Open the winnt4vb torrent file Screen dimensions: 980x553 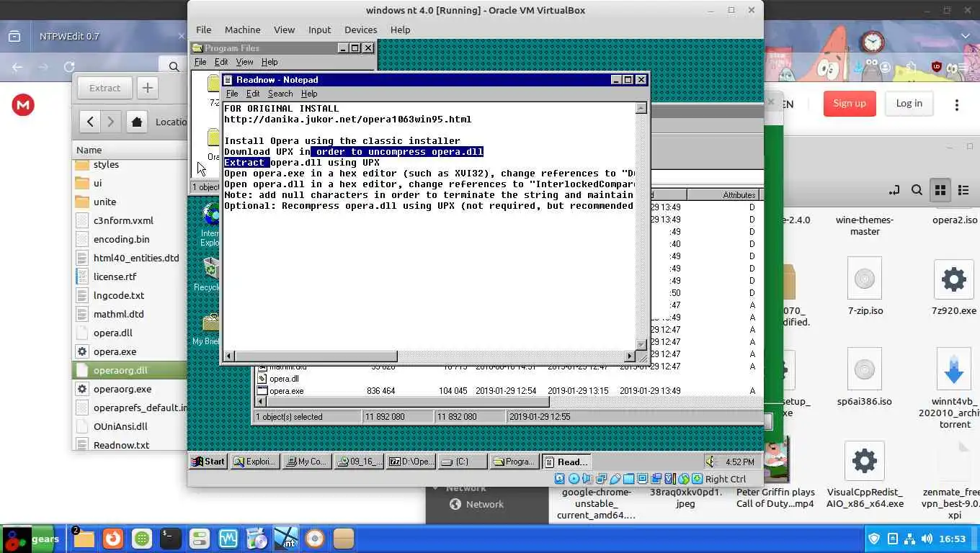click(954, 387)
